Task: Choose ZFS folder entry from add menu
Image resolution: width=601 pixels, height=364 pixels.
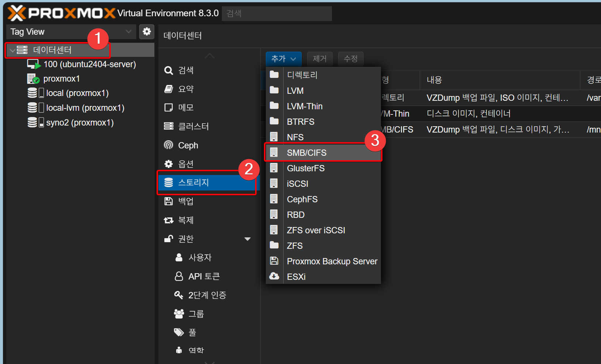Action: click(323, 245)
